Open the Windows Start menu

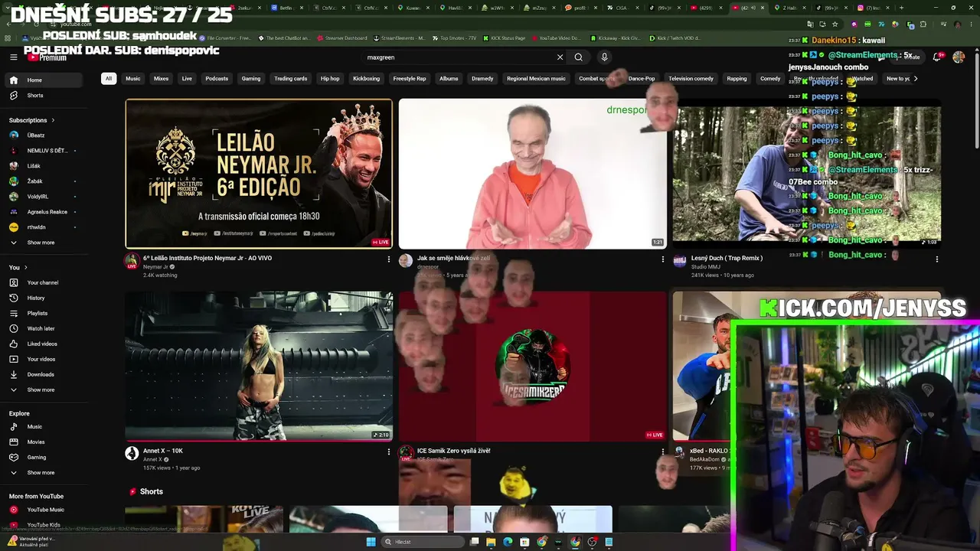[x=371, y=542]
